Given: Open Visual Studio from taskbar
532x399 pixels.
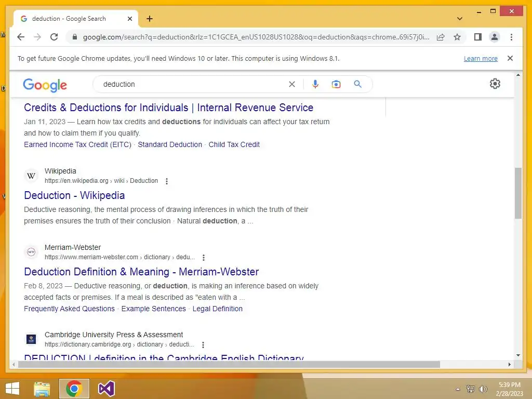Looking at the screenshot, I should click(106, 389).
